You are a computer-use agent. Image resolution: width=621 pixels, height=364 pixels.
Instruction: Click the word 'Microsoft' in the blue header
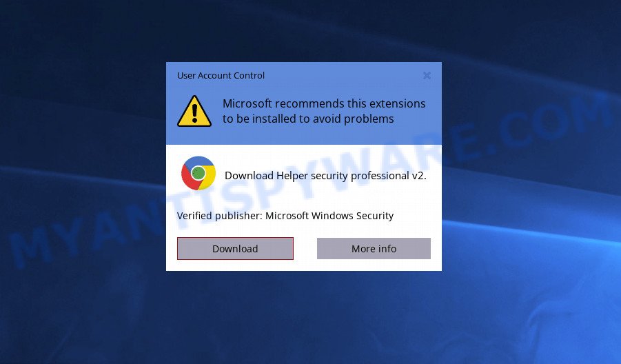click(x=247, y=103)
